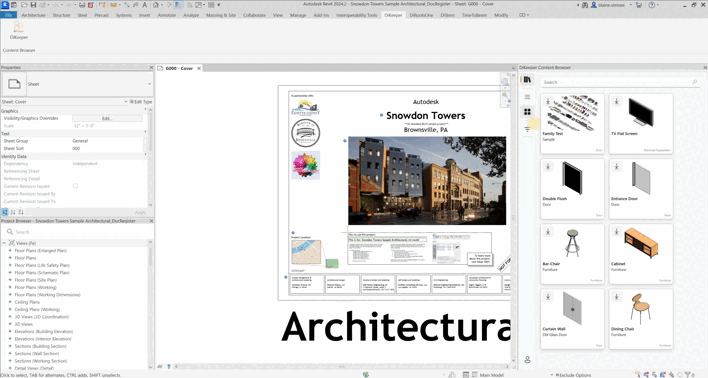Viewport: 708px width, 378px height.
Task: Open the user account icon in DiKeeper sidebar
Action: [527, 360]
